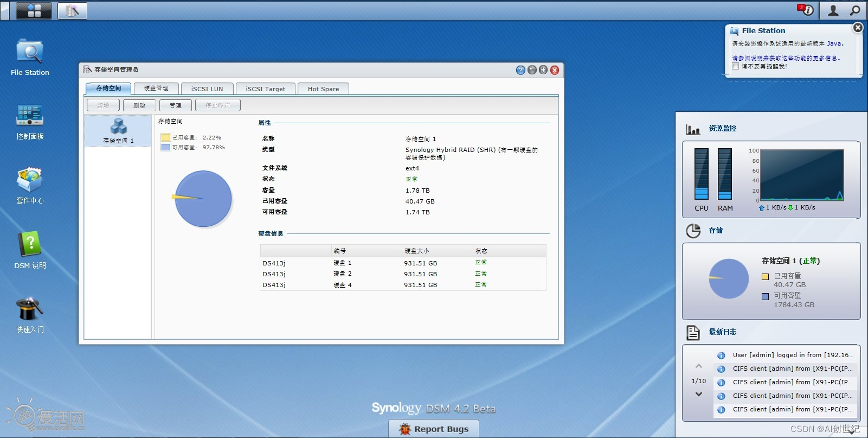This screenshot has height=438, width=868.
Task: Click the File Station notification title
Action: [x=763, y=30]
